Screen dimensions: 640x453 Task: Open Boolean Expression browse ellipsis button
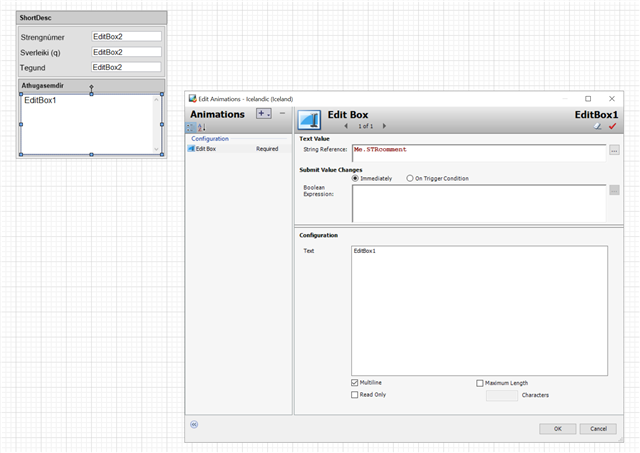tap(614, 190)
